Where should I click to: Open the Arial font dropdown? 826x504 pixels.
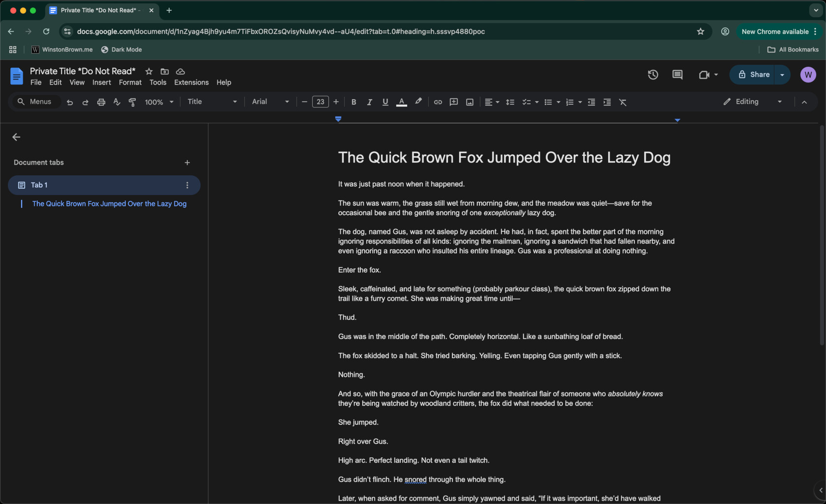[x=270, y=102]
